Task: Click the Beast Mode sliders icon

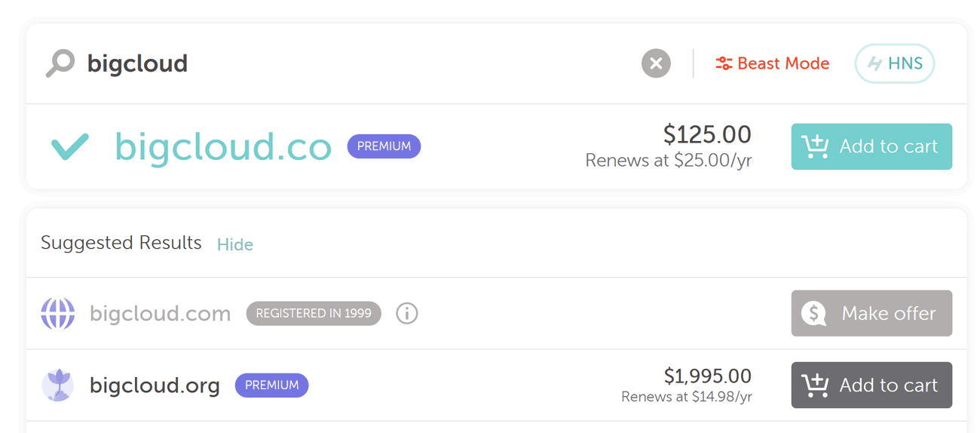Action: [x=724, y=64]
